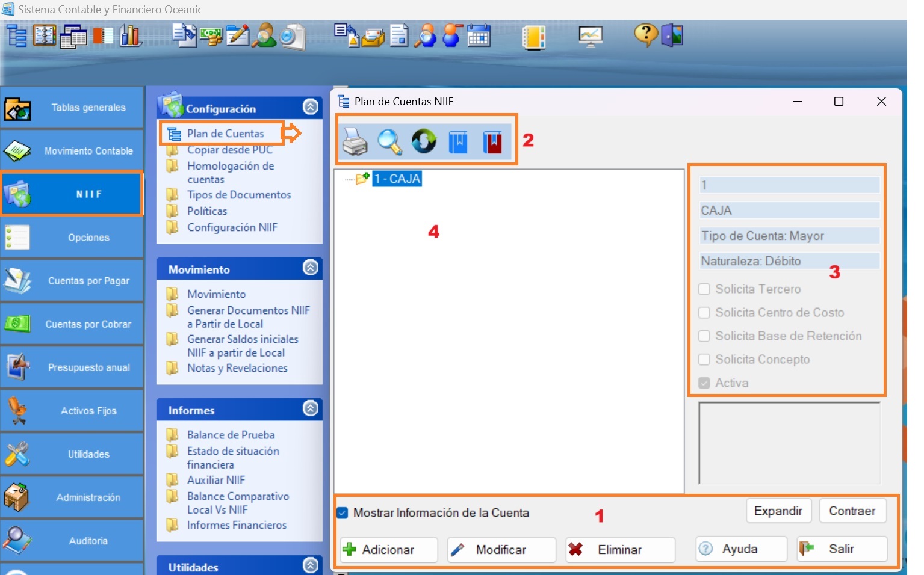Select the 1 - CAJA tree node
The width and height of the screenshot is (924, 575).
(397, 179)
